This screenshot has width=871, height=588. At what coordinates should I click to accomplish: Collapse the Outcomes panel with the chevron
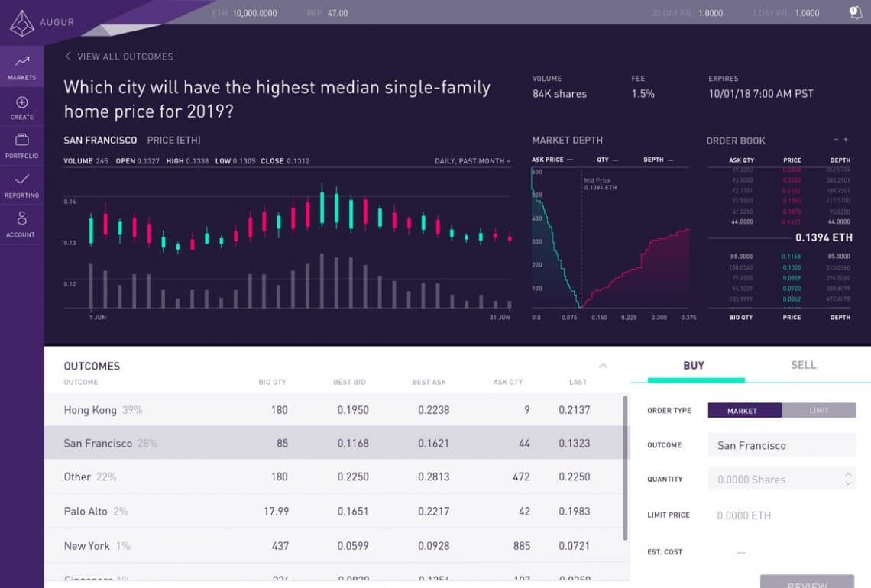click(603, 366)
